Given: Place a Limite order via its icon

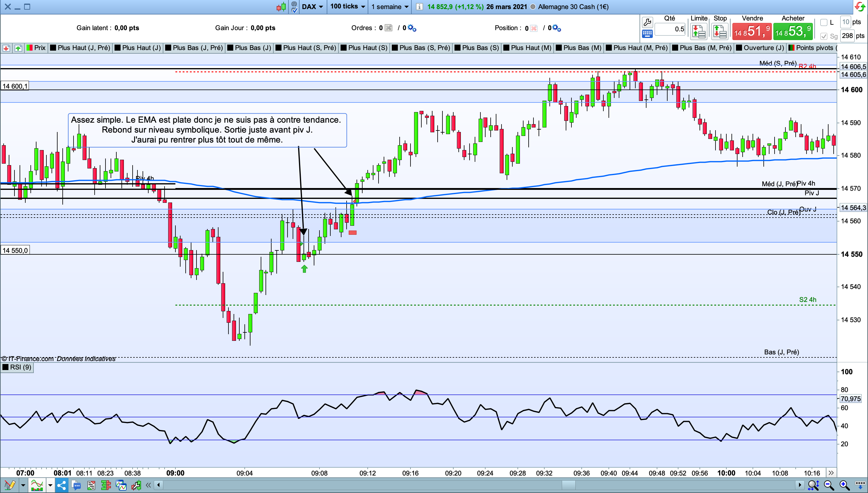Looking at the screenshot, I should (699, 32).
